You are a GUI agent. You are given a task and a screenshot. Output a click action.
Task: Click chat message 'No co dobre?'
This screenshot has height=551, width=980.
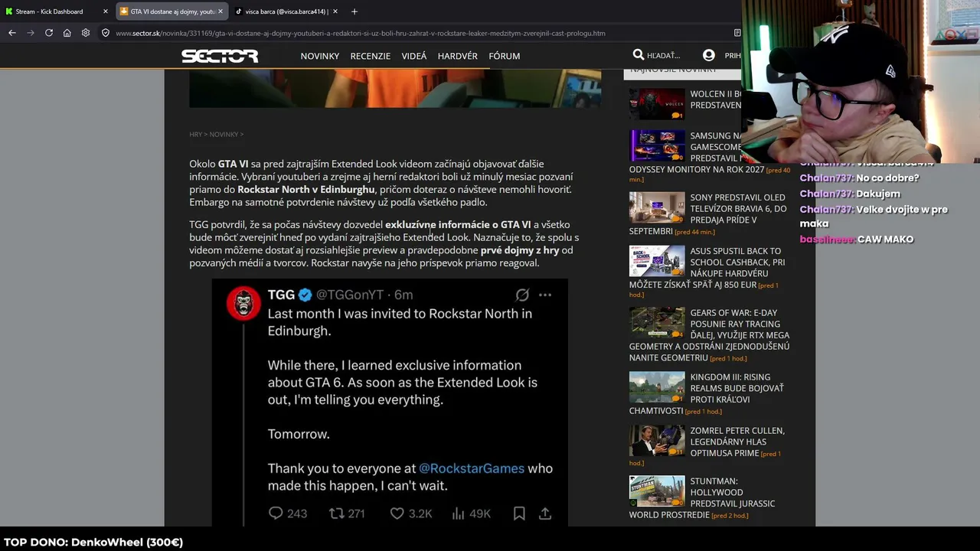887,178
